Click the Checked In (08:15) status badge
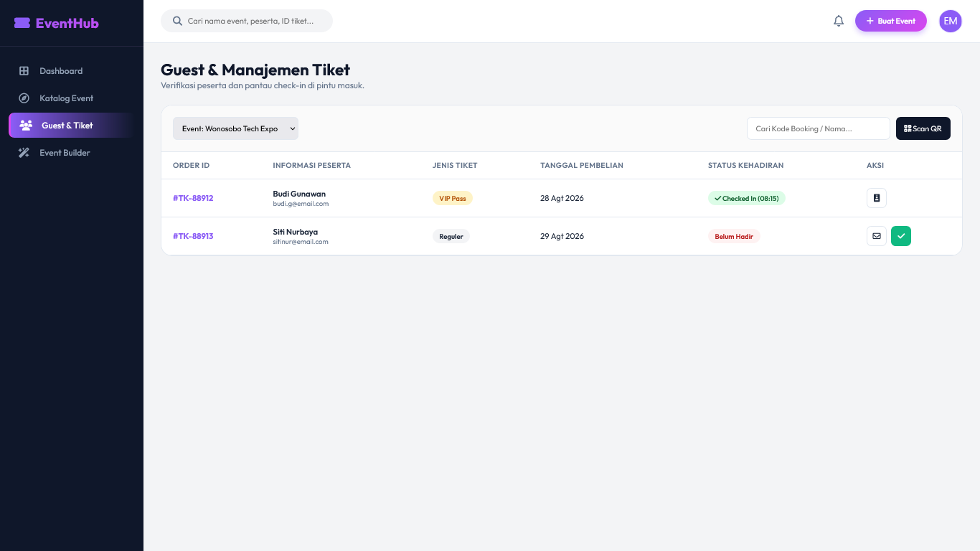 [747, 198]
